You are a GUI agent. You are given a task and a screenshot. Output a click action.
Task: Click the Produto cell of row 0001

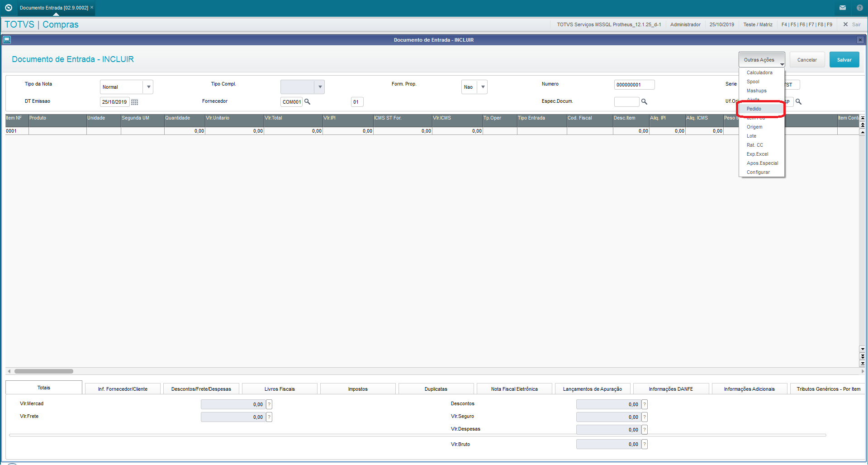pyautogui.click(x=57, y=131)
